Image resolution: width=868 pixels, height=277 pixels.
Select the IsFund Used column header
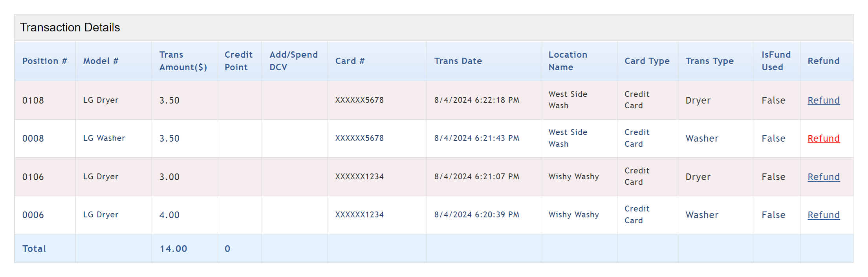click(776, 61)
